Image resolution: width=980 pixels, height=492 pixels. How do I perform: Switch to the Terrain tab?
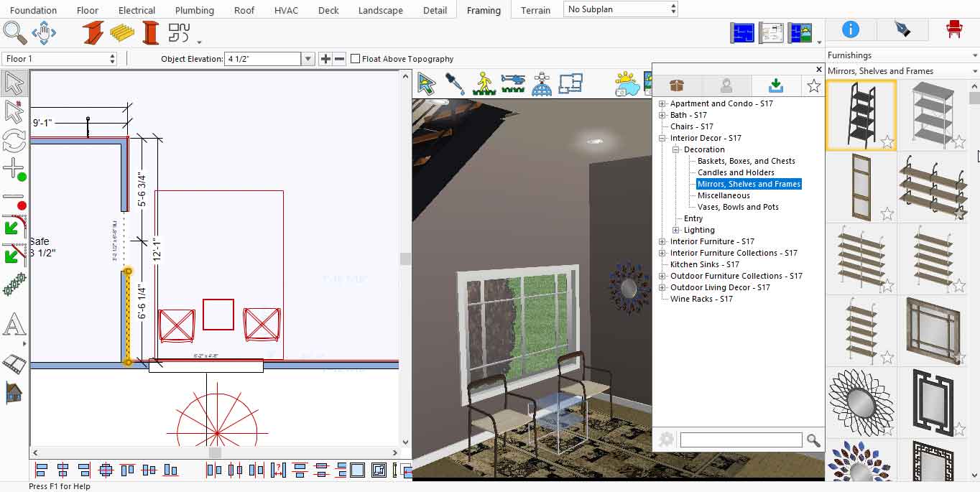(x=535, y=10)
